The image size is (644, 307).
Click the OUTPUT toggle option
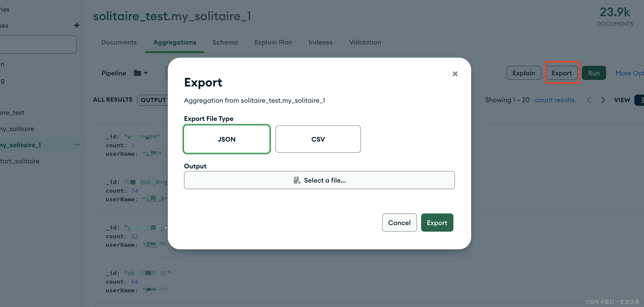click(153, 100)
